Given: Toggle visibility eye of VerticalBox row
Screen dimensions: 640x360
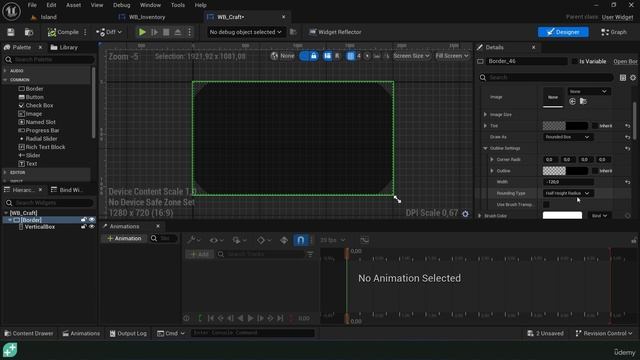Looking at the screenshot, I should coord(91,227).
